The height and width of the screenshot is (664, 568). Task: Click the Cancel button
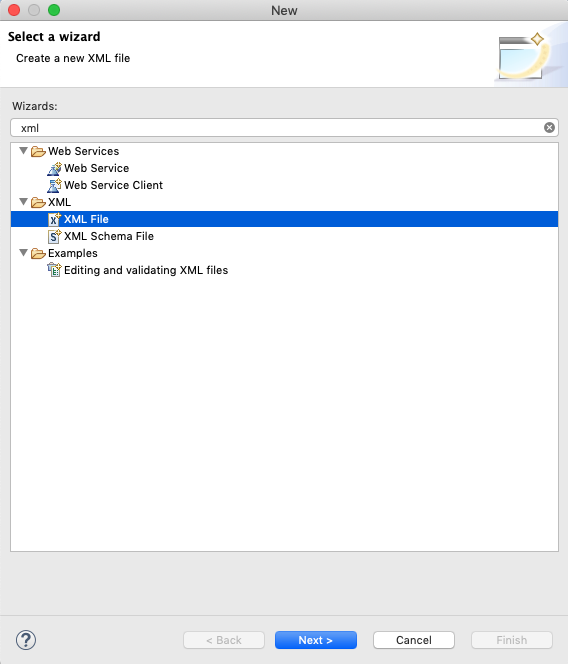pos(414,640)
